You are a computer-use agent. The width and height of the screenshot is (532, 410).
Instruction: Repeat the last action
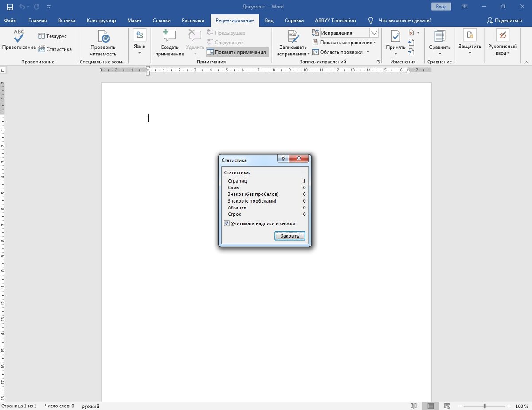click(x=37, y=7)
